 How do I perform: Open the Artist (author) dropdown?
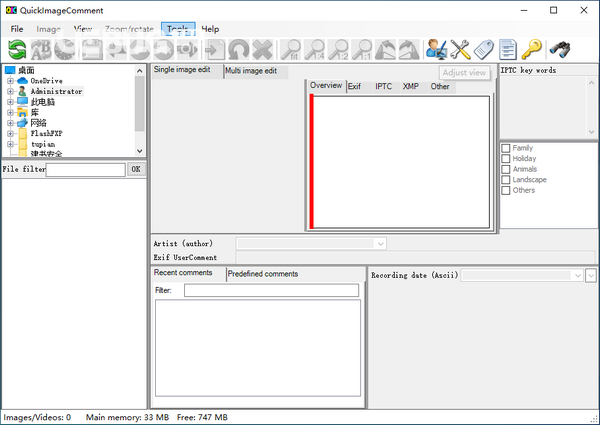pyautogui.click(x=380, y=244)
